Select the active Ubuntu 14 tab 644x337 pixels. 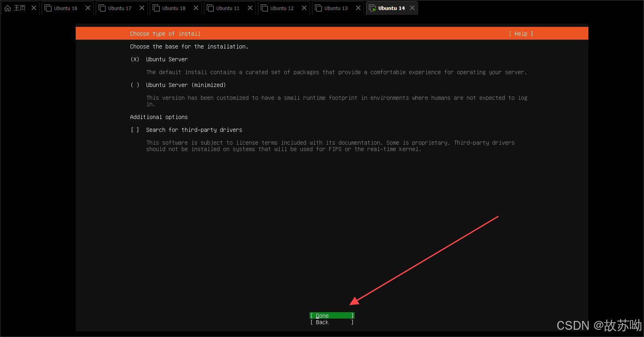391,8
